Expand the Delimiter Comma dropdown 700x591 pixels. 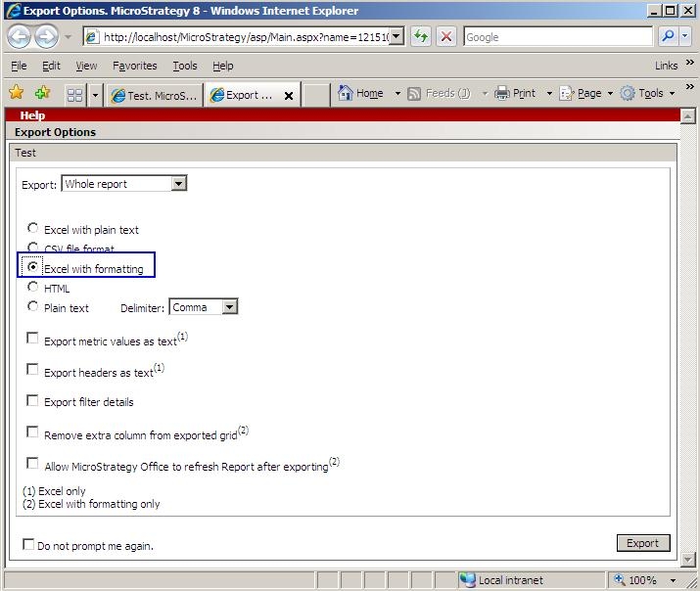pyautogui.click(x=229, y=307)
